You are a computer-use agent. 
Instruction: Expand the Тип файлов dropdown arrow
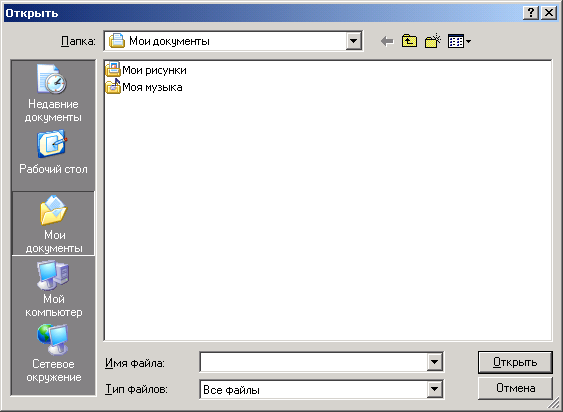coord(434,389)
